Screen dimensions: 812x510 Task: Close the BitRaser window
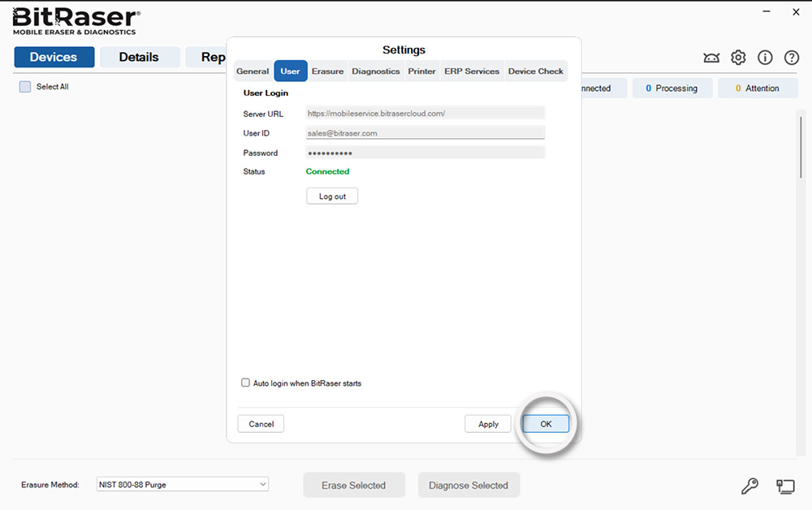click(x=796, y=12)
